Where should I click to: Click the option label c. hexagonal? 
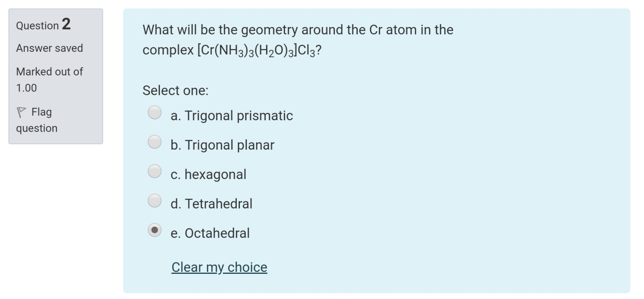tap(209, 174)
